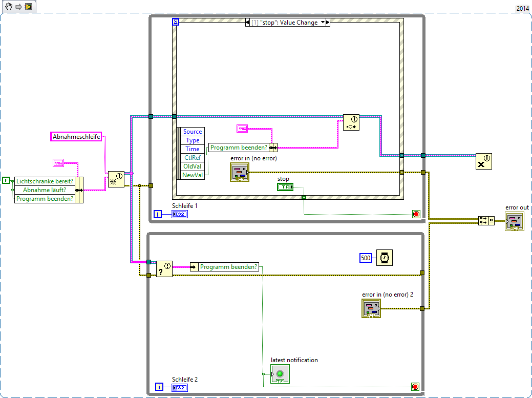Image resolution: width=532 pixels, height=398 pixels.
Task: Click the error in (no error) terminal
Action: pos(240,172)
